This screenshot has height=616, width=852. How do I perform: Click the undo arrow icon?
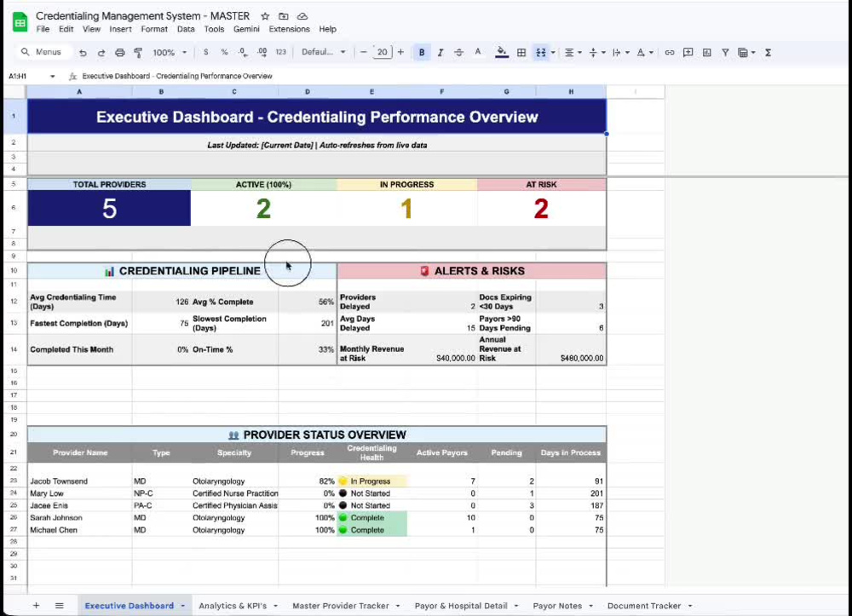coord(83,53)
